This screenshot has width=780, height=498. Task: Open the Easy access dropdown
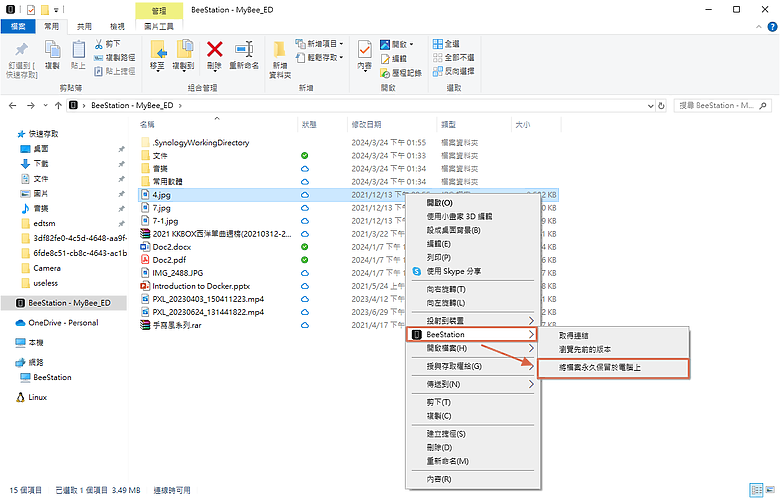tap(319, 58)
